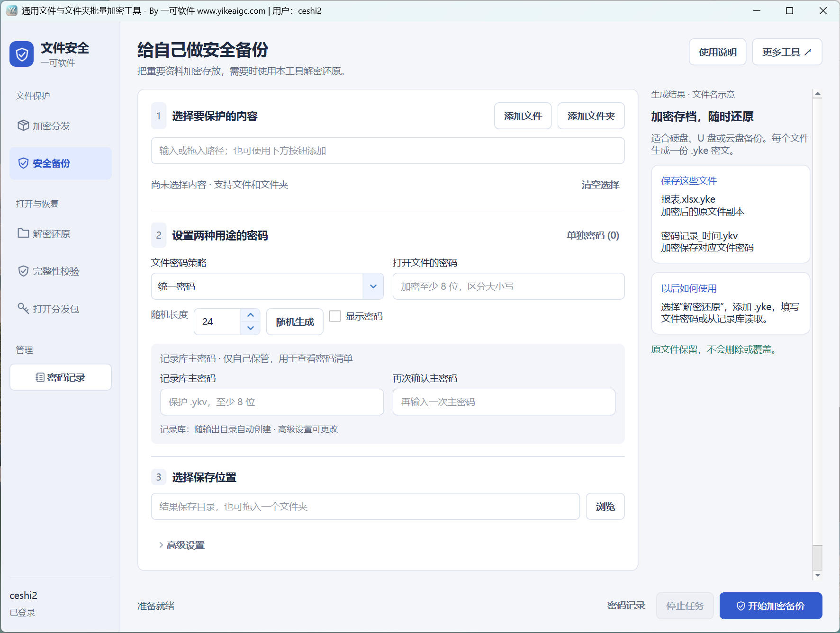
Task: Click the scrollbar down arrow in right panel
Action: click(817, 575)
